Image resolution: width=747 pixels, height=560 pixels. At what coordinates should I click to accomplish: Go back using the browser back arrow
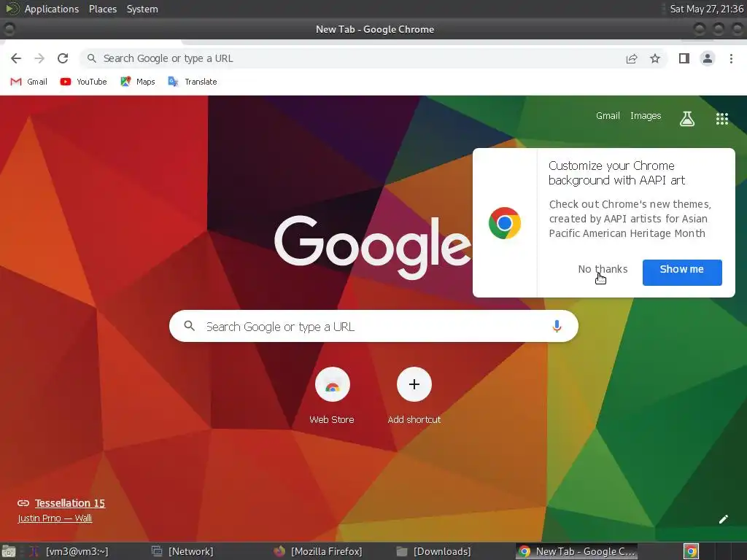(16, 58)
